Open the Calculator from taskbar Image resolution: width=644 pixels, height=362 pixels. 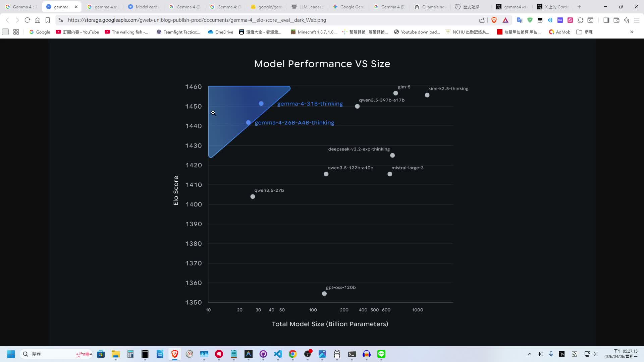130,354
